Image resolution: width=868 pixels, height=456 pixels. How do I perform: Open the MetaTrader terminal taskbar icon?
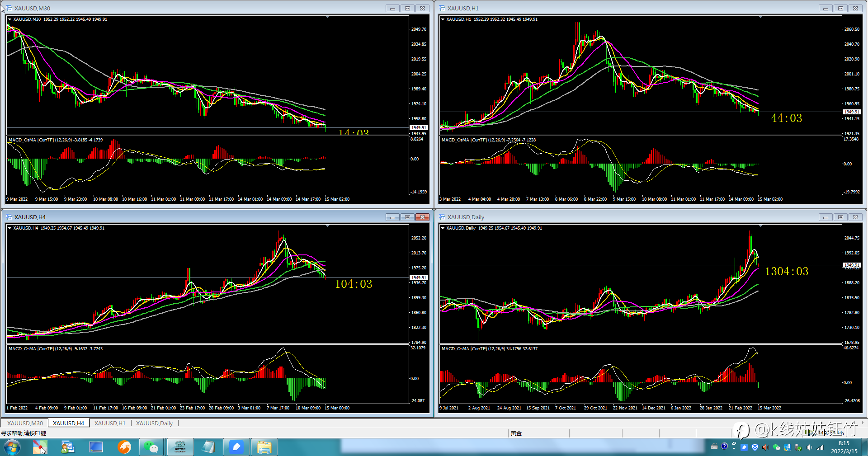click(x=180, y=447)
